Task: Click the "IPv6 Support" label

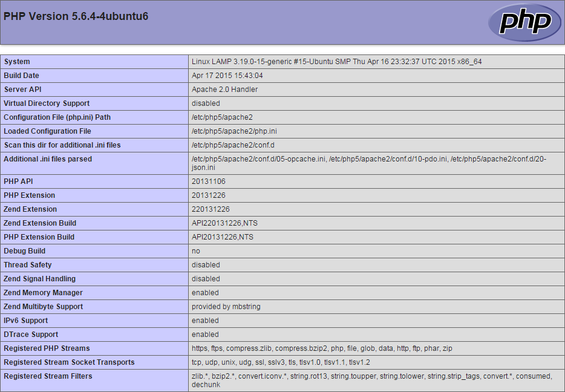Action: 25,321
